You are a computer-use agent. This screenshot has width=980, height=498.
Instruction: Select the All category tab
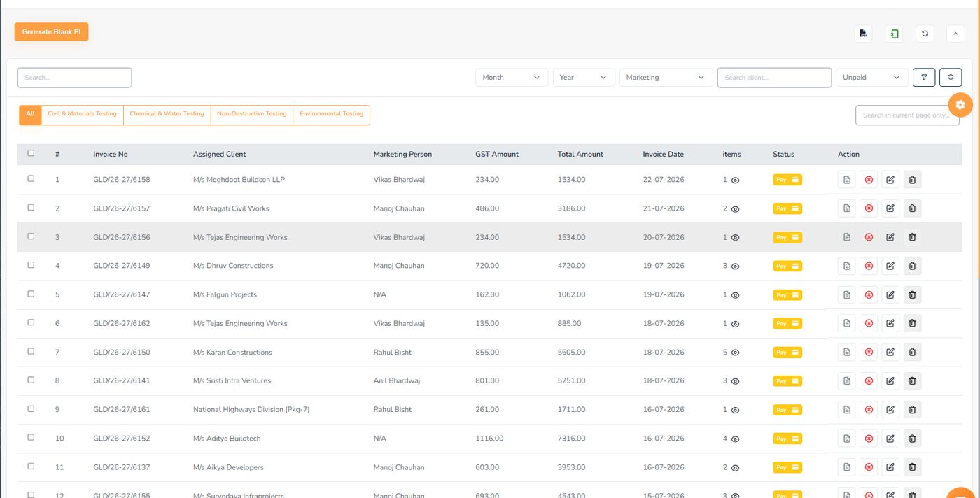30,114
